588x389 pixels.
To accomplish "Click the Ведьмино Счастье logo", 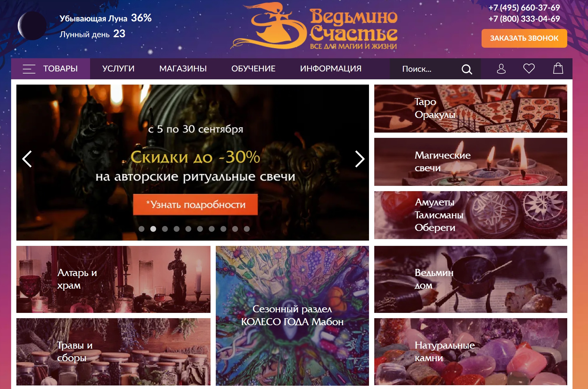I will [x=314, y=26].
